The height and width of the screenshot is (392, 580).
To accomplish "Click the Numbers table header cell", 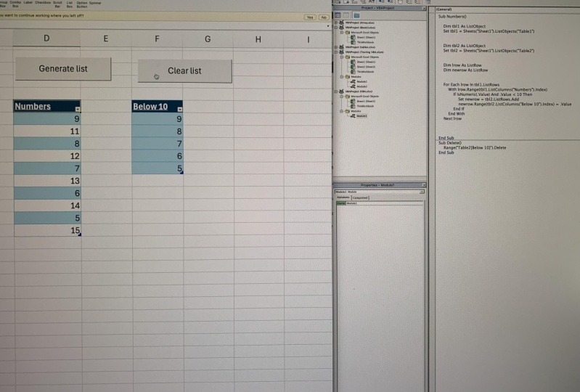I will [47, 106].
